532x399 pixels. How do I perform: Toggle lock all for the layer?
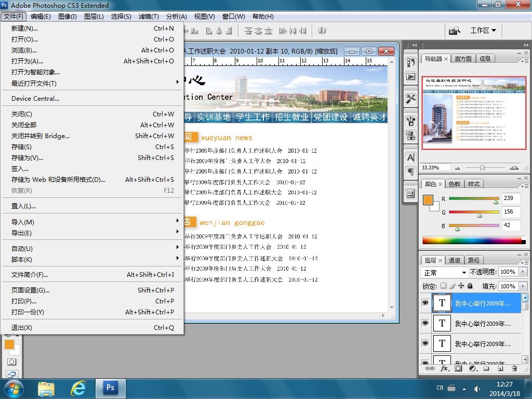click(470, 286)
